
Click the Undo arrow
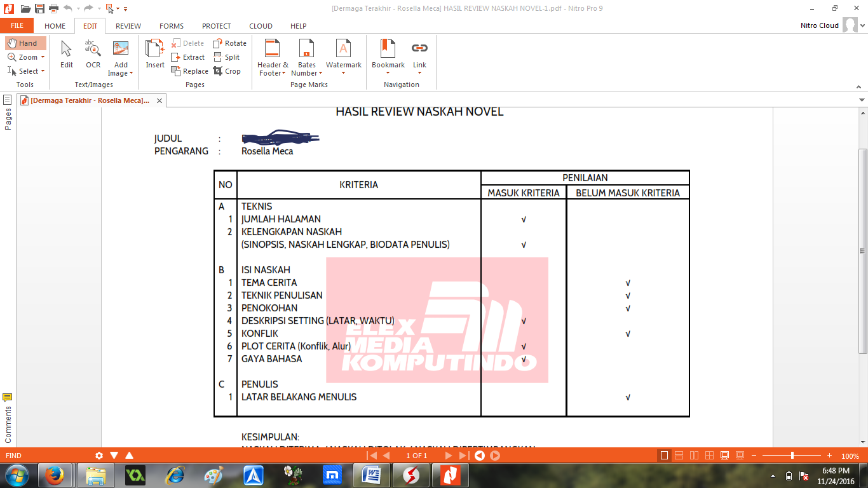point(67,8)
